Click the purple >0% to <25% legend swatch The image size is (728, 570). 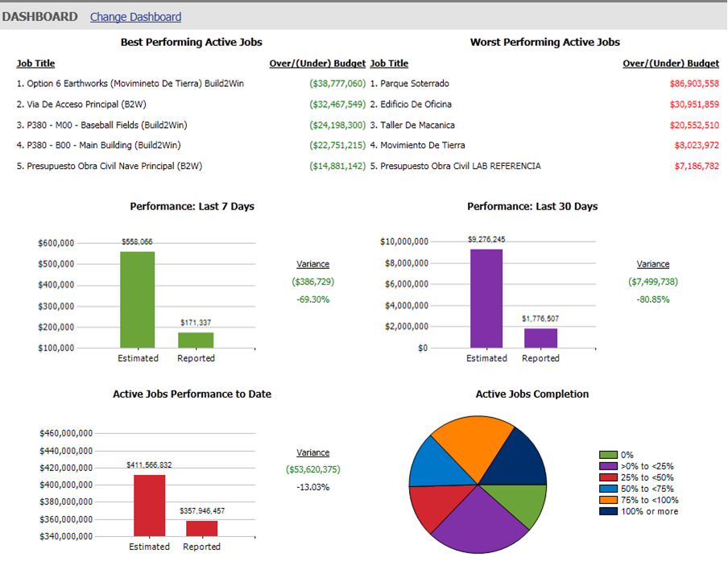(608, 466)
